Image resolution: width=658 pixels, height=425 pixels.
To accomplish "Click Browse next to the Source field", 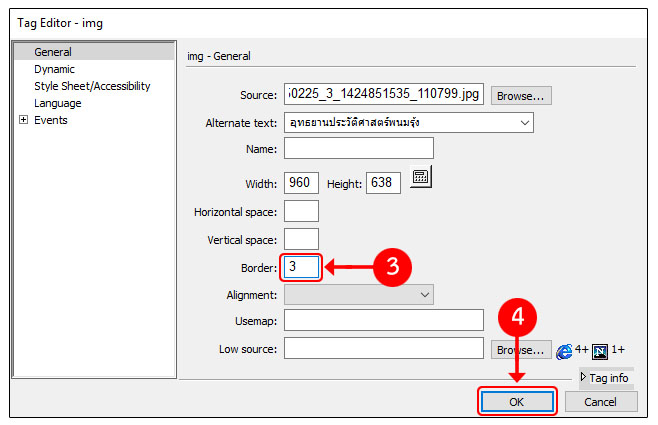I will (x=521, y=96).
